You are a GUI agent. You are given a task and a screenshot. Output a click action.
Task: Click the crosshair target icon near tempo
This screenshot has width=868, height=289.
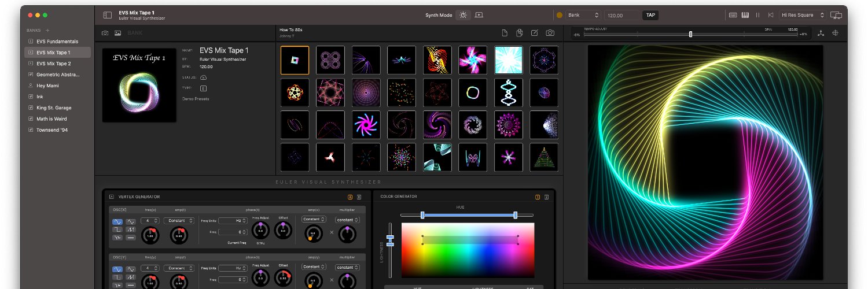[835, 34]
